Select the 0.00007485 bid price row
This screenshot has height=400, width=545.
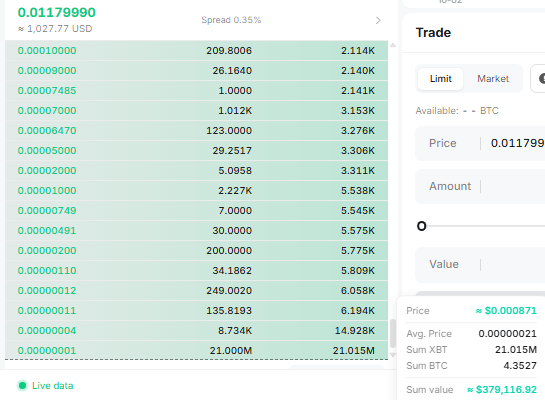tap(196, 91)
